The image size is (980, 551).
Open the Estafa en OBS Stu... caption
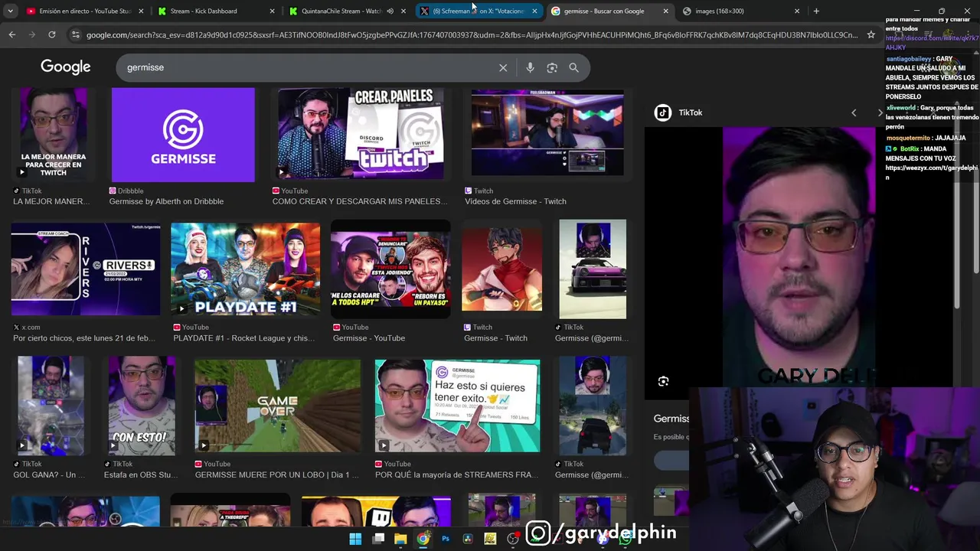pyautogui.click(x=141, y=474)
